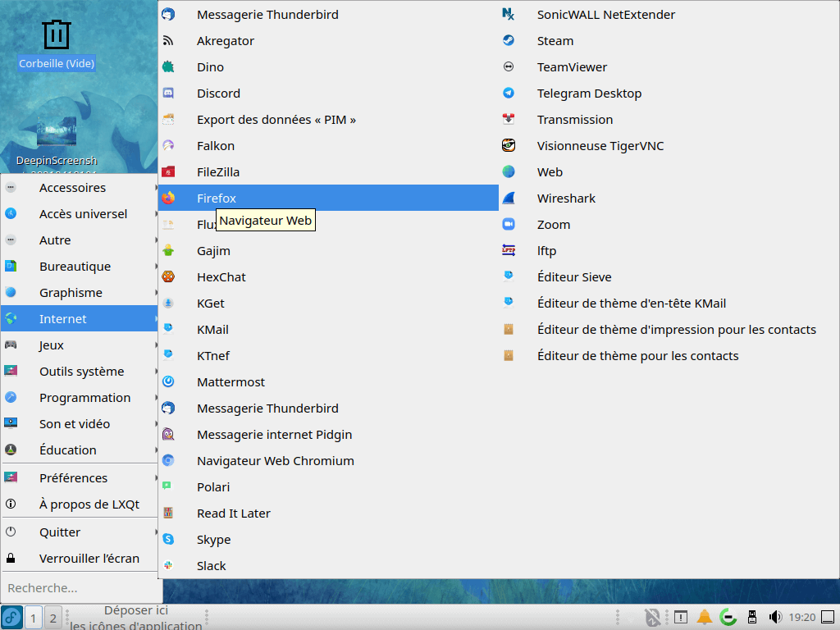This screenshot has width=840, height=630.
Task: Click the Dino icon
Action: (x=168, y=67)
